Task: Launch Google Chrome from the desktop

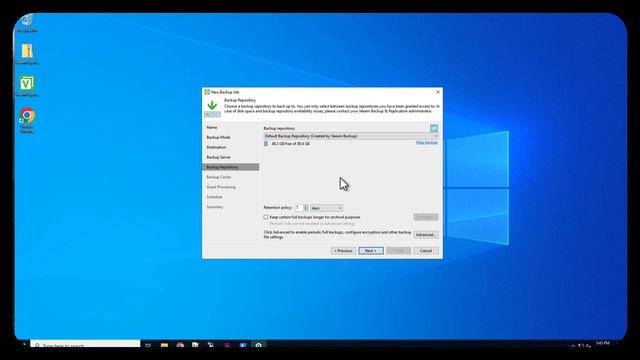Action: tap(27, 120)
